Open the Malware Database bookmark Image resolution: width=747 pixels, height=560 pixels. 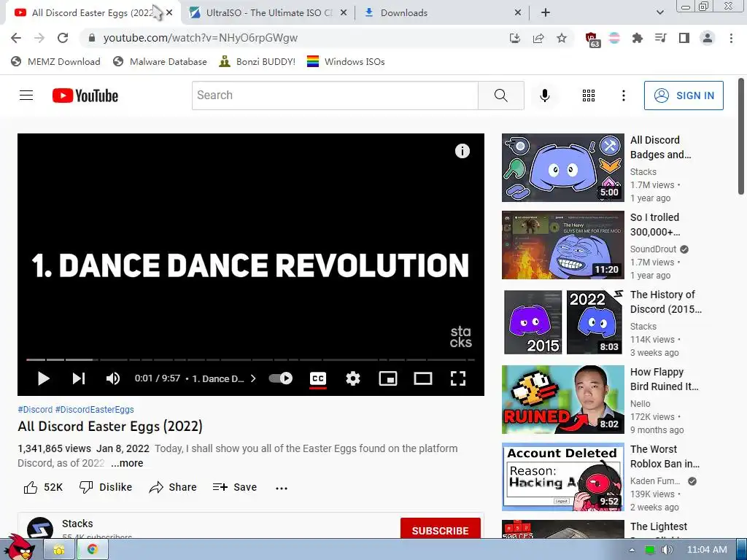[160, 61]
